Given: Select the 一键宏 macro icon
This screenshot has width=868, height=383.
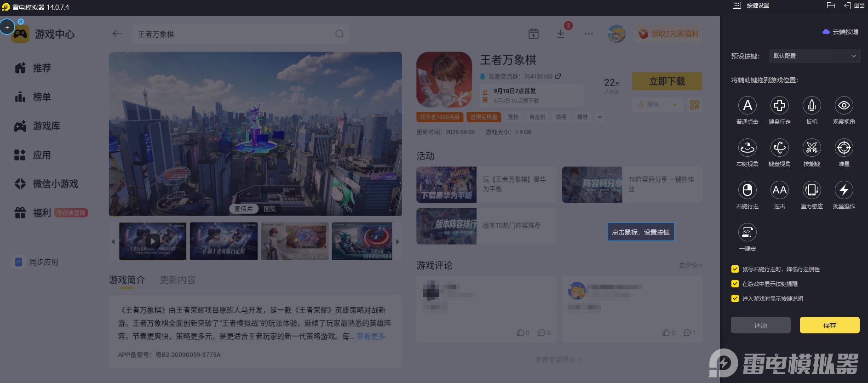Looking at the screenshot, I should 747,232.
